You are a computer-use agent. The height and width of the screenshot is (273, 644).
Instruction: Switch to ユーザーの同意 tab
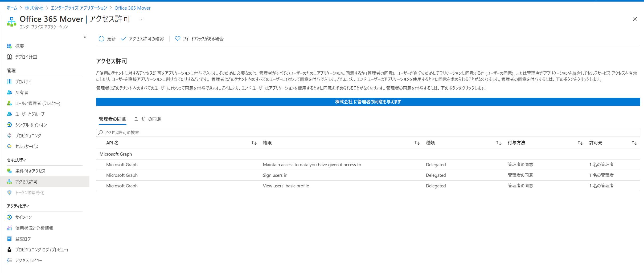[148, 119]
